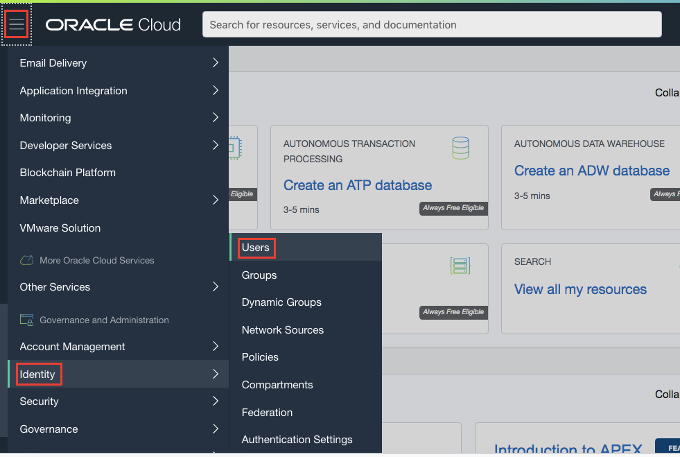The height and width of the screenshot is (457, 680).
Task: Expand the Monitoring submenu chevron
Action: (x=216, y=118)
